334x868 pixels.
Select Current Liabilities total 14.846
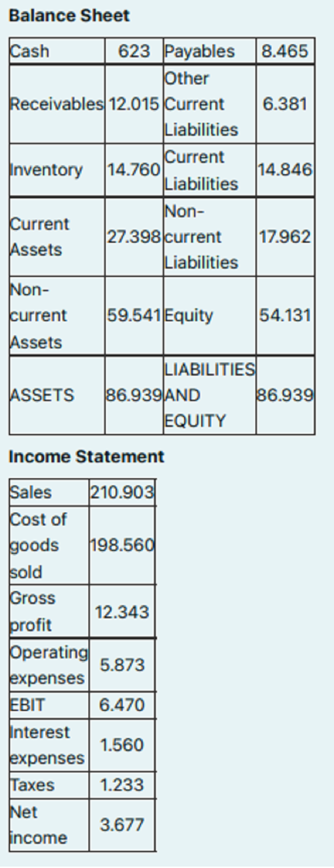[x=285, y=170]
